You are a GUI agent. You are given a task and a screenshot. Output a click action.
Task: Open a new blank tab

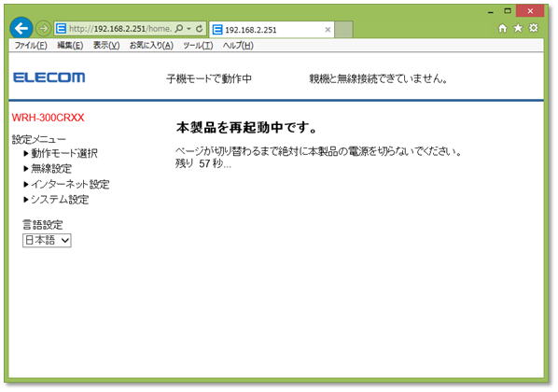(x=343, y=30)
